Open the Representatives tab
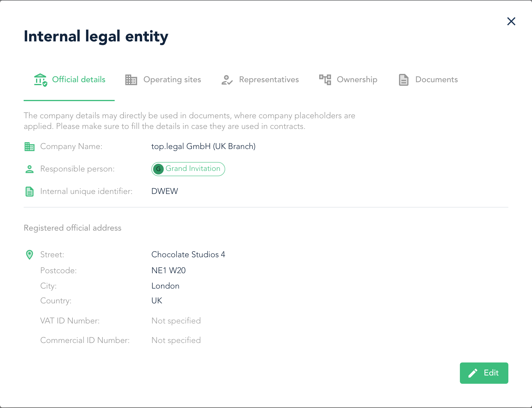 click(260, 80)
